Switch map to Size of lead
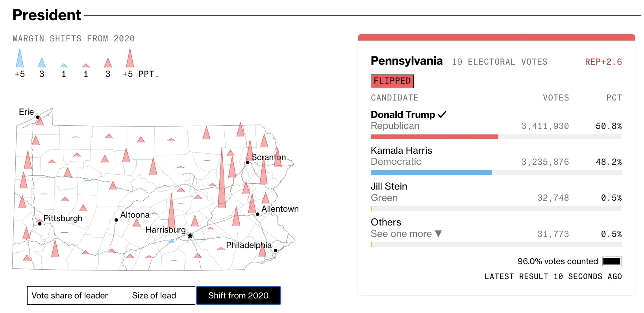 pos(154,296)
